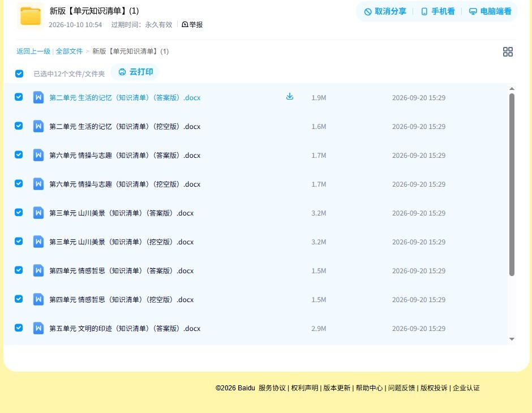The height and width of the screenshot is (413, 532).
Task: Open 版本更新 footer link
Action: [x=337, y=388]
